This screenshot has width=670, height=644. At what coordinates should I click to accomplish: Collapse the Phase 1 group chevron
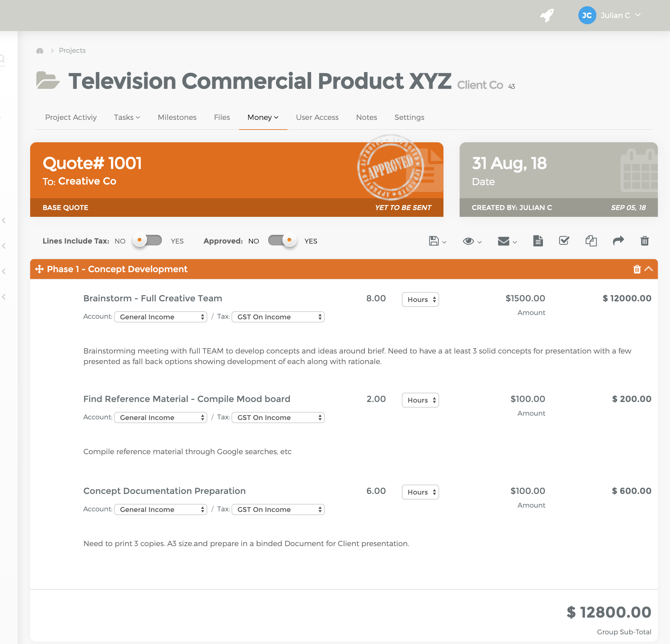[x=649, y=269]
